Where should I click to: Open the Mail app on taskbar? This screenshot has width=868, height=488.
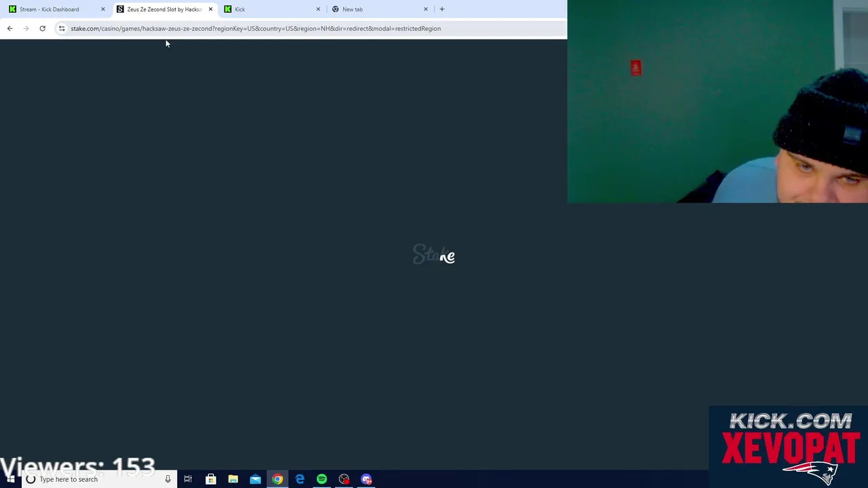(255, 479)
